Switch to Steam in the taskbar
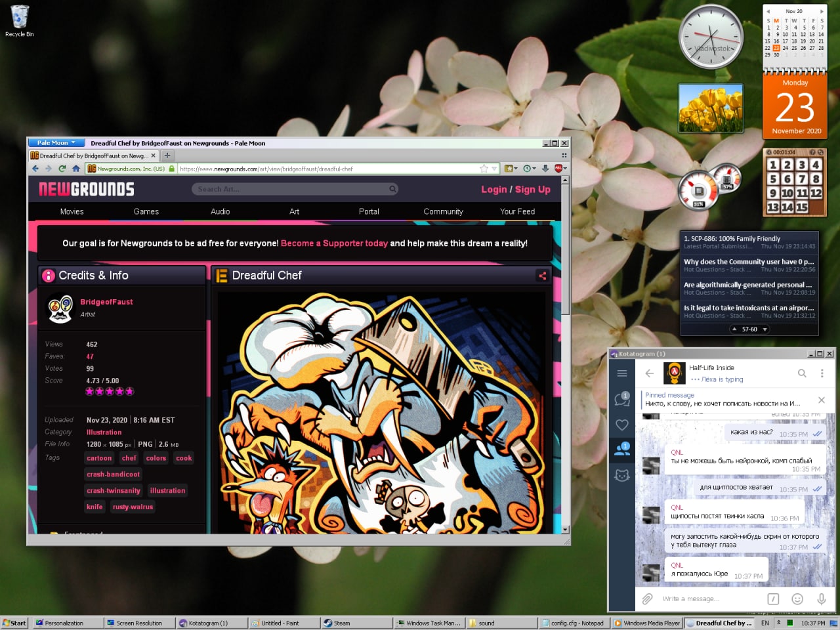This screenshot has width=840, height=630. (355, 623)
